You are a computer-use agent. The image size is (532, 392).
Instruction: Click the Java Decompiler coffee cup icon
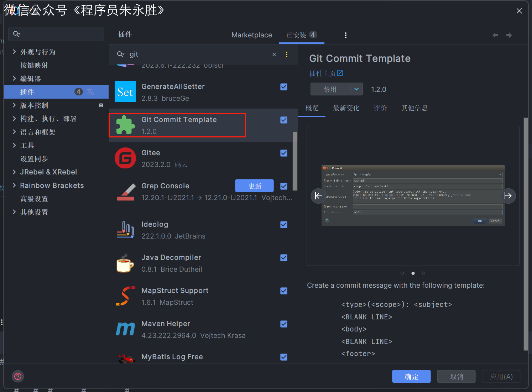[125, 263]
